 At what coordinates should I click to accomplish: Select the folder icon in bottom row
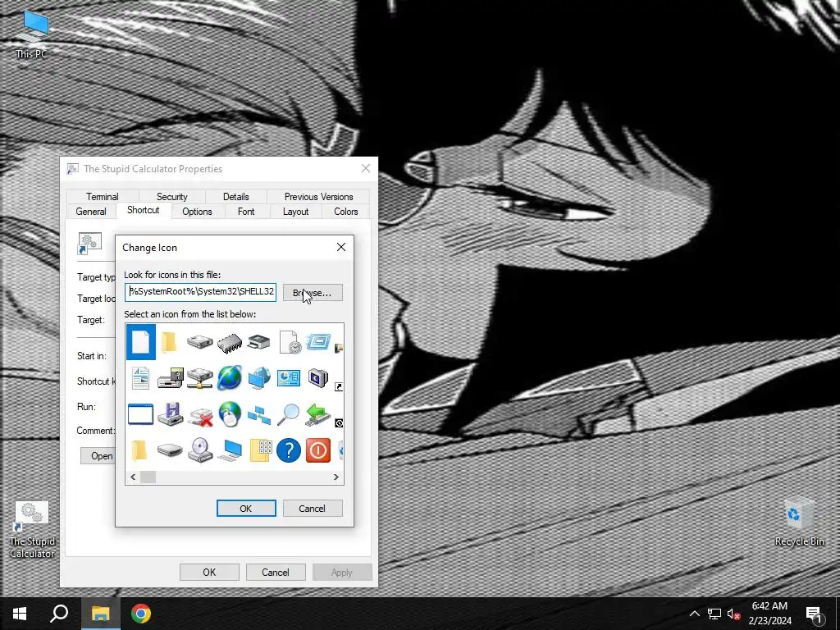[x=139, y=450]
